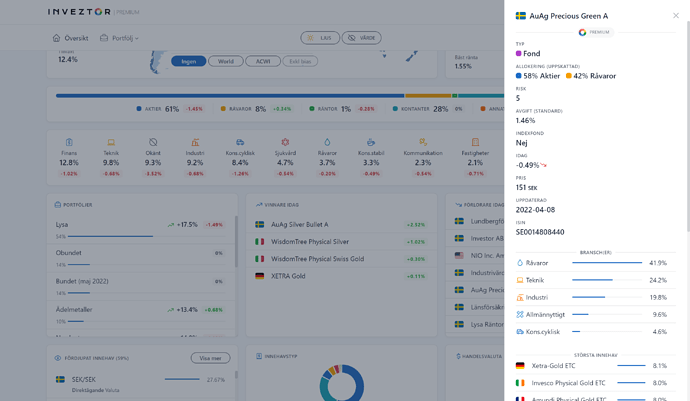The width and height of the screenshot is (690, 401).
Task: Click the 42% Råvaror color swatch
Action: point(569,76)
